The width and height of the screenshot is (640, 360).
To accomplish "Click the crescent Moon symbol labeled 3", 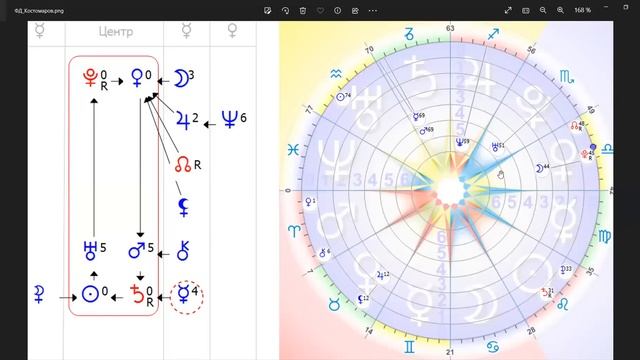I will point(180,78).
